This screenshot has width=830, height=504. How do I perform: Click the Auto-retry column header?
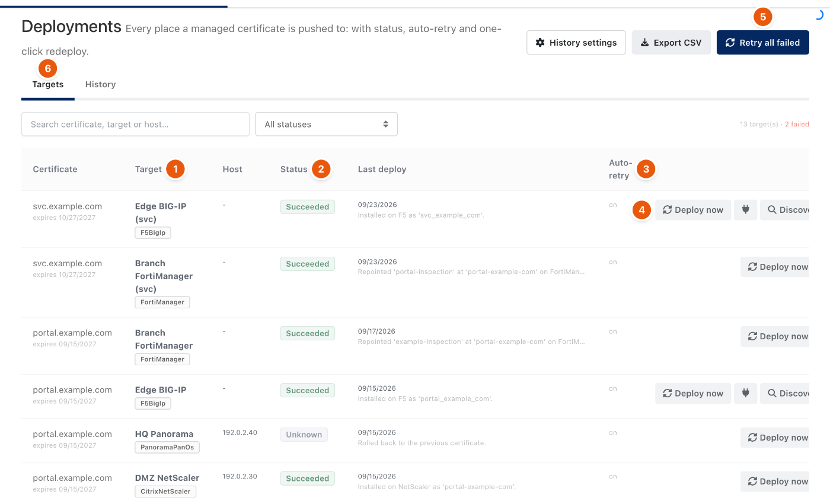click(x=621, y=169)
